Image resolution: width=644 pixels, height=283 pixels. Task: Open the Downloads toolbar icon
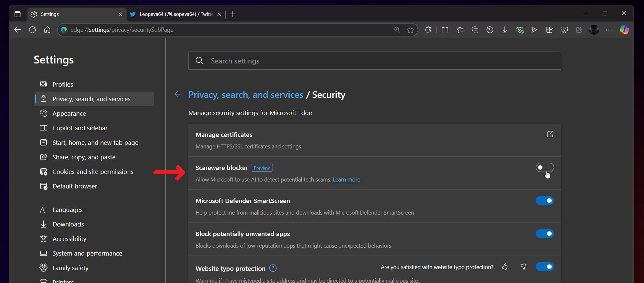(504, 30)
